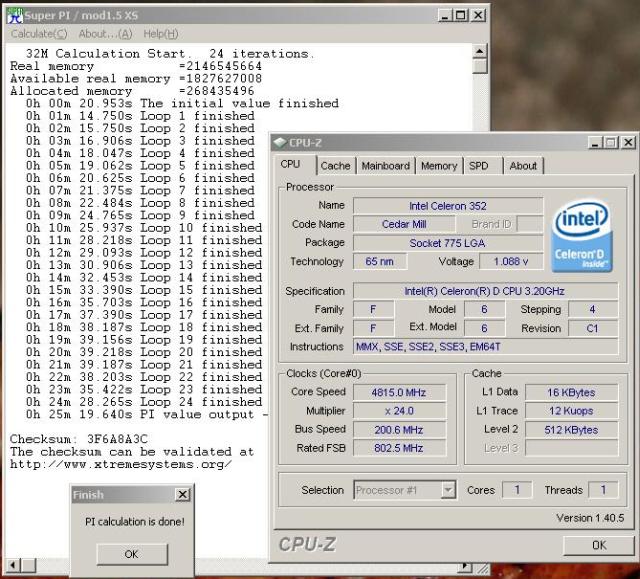Click the OK button in CPU-Z
Viewport: 640px width, 579px height.
point(599,545)
